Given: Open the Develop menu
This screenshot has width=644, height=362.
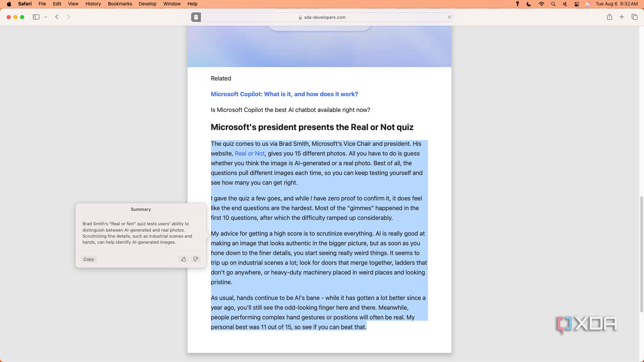Looking at the screenshot, I should (148, 4).
